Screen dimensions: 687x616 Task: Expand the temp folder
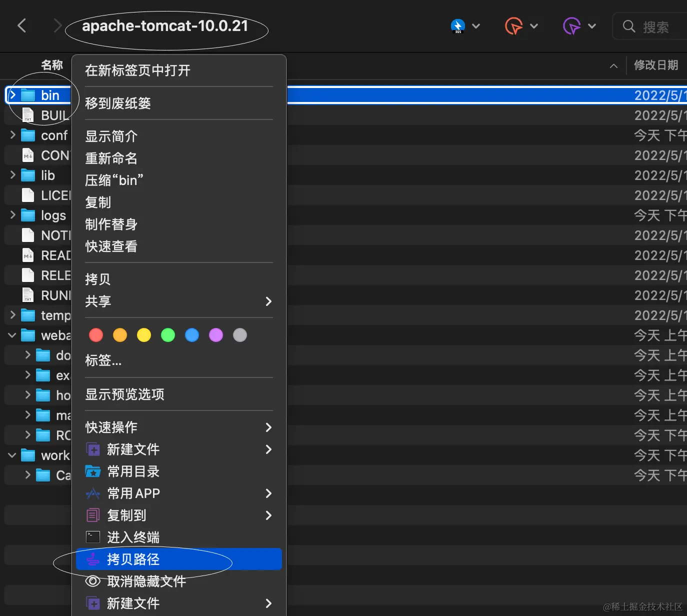pos(13,315)
